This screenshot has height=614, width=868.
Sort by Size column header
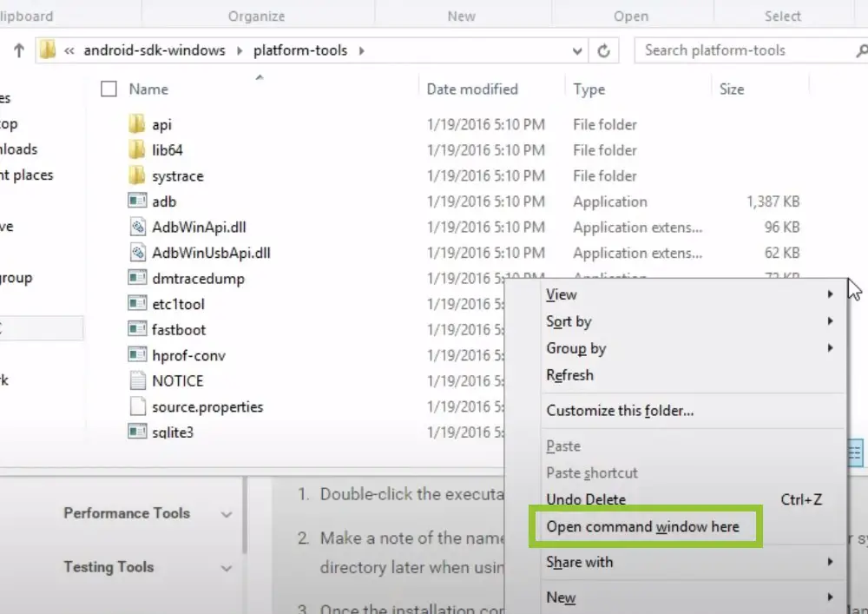731,89
